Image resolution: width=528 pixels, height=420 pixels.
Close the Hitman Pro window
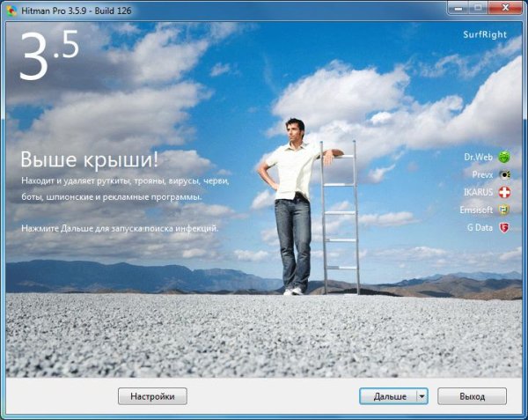click(x=505, y=8)
